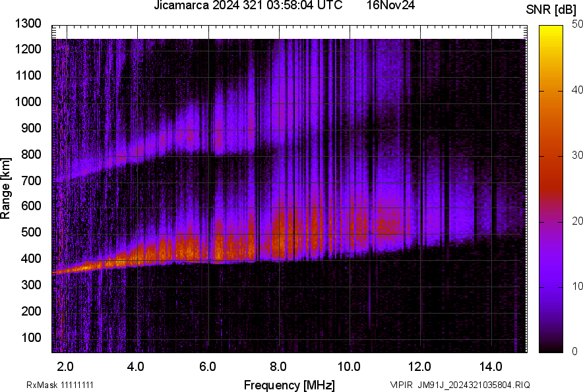583x392 pixels.
Task: Click the 10.0 frequency tick label
Action: point(349,367)
